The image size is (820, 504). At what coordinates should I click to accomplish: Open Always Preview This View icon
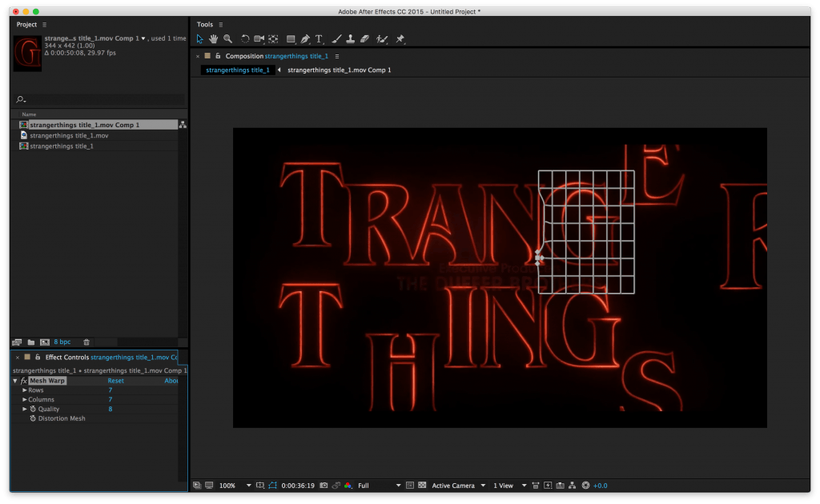pos(197,486)
